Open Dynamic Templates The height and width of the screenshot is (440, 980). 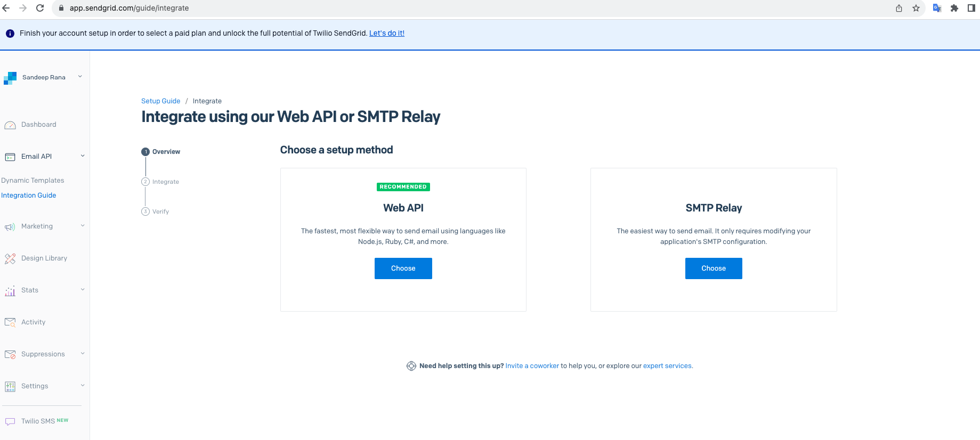click(33, 181)
